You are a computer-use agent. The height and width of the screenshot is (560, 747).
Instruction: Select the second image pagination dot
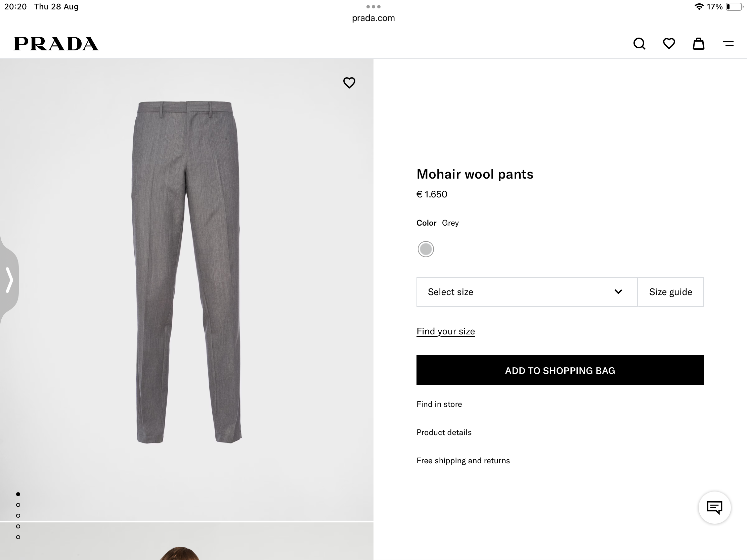(18, 505)
